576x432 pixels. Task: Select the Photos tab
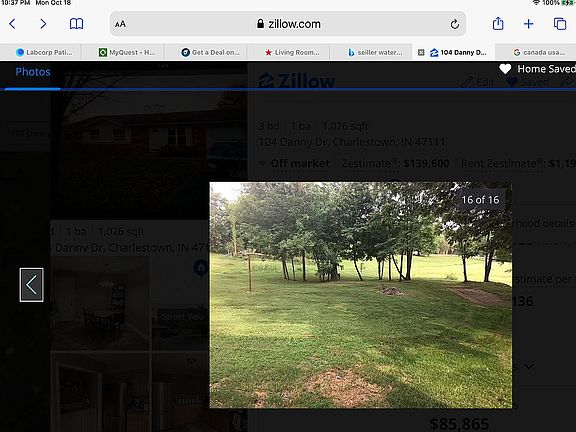pyautogui.click(x=33, y=72)
